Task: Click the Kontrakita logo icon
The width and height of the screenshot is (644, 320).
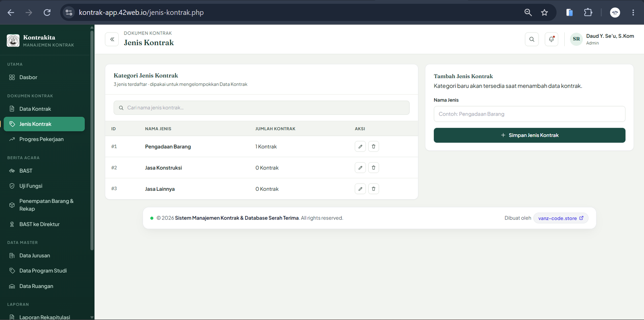Action: 13,41
